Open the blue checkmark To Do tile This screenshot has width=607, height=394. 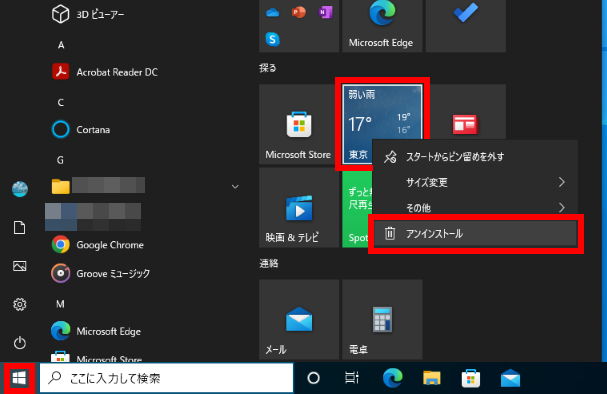[466, 25]
